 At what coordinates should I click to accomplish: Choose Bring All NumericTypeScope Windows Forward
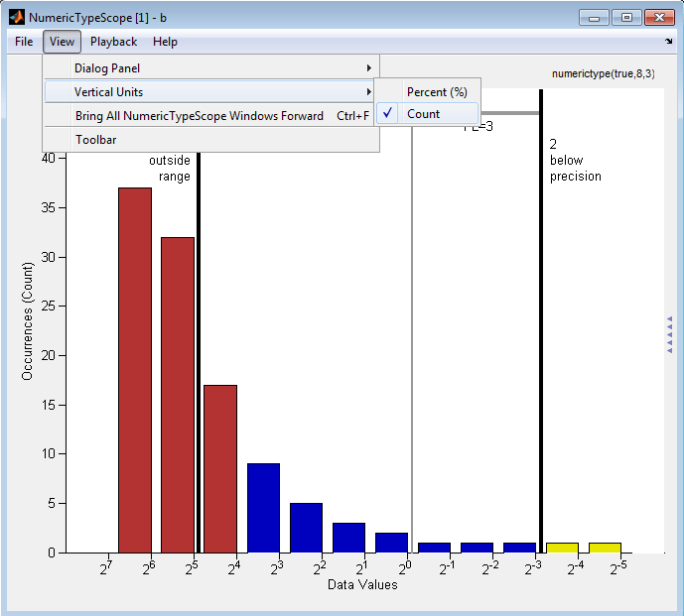[x=209, y=116]
